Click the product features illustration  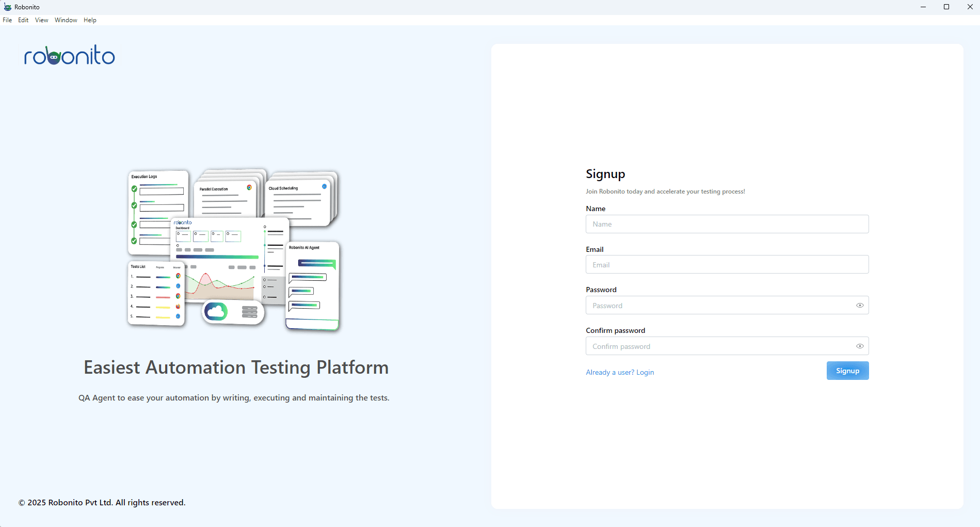pyautogui.click(x=234, y=250)
